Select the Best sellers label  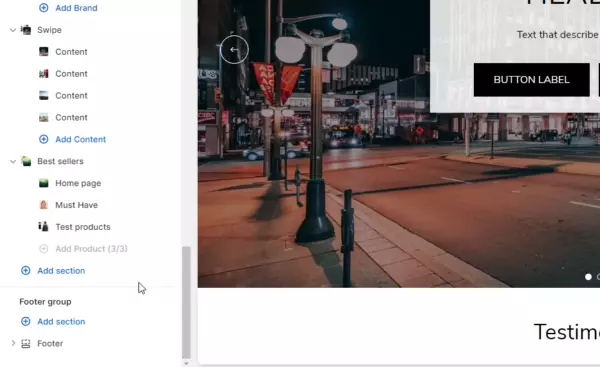60,161
